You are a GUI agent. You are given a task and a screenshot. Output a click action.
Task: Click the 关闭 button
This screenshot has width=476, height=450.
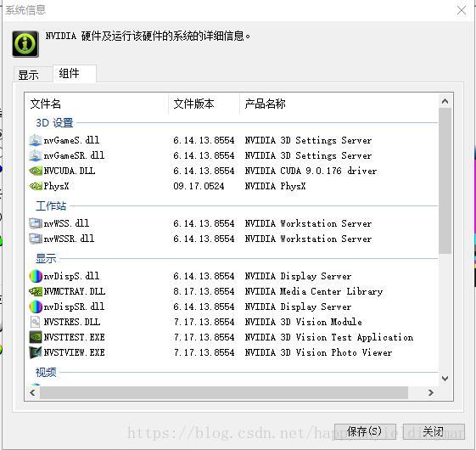tap(434, 431)
